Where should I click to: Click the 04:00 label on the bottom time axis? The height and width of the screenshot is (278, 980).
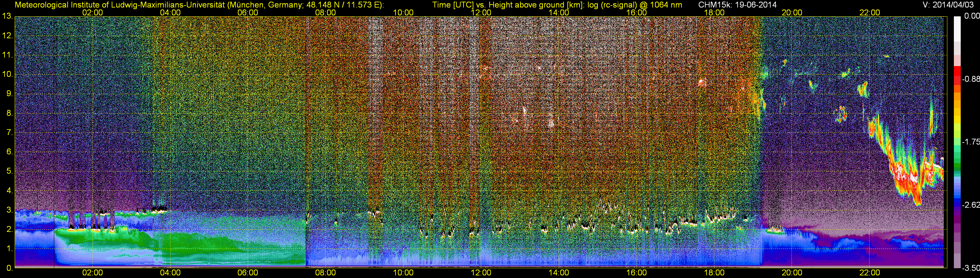pos(170,273)
